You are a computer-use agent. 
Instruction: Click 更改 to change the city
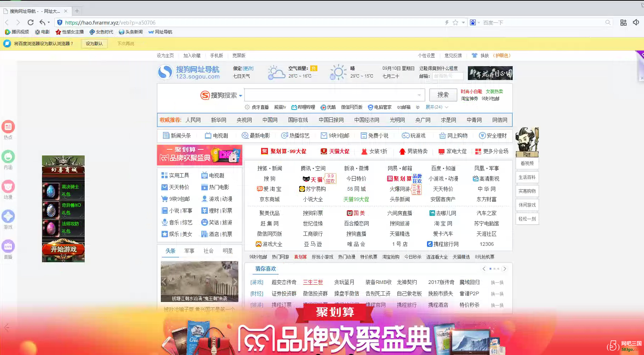click(x=248, y=68)
